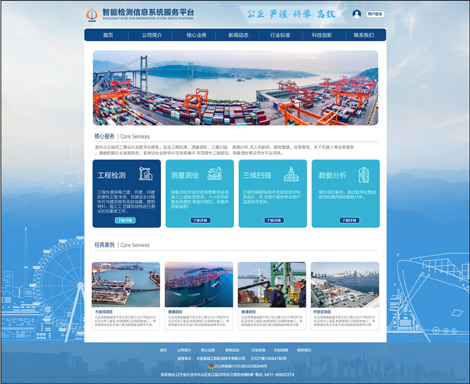Open the dock workers case thumbnail
This screenshot has width=470, height=384.
(x=272, y=285)
